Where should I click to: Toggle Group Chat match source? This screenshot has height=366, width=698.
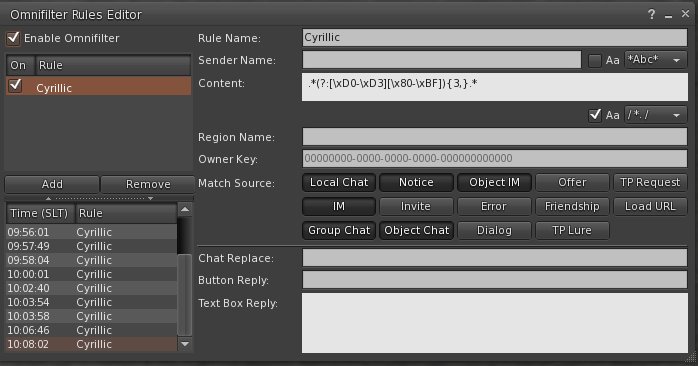[339, 231]
